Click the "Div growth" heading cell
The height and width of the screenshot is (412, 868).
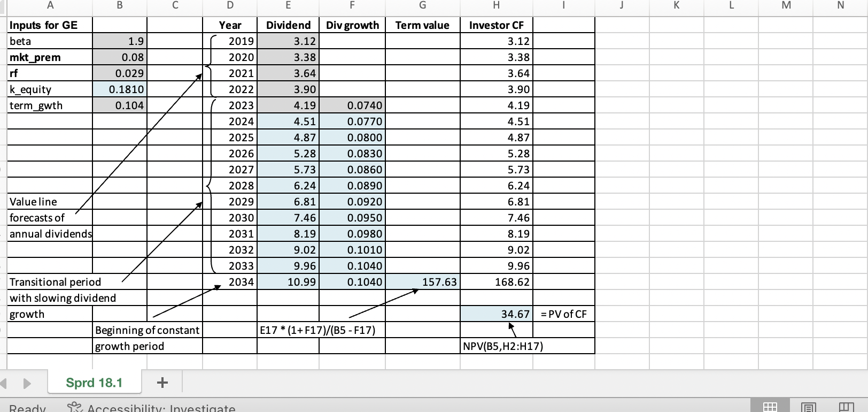point(352,25)
